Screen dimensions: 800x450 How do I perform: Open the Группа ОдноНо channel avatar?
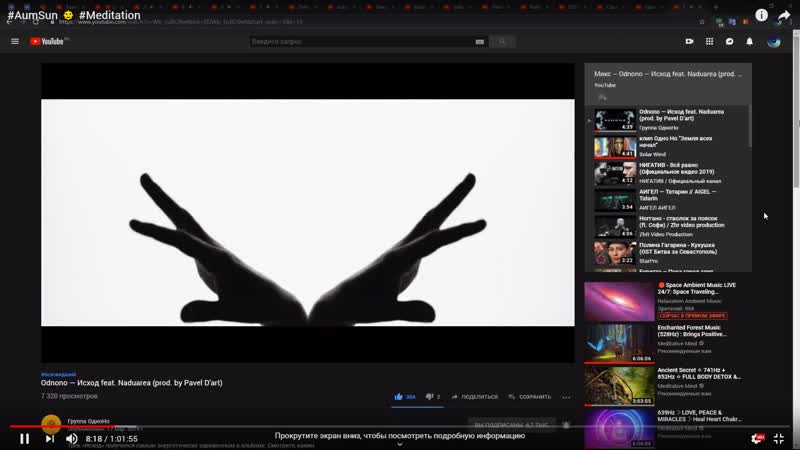click(51, 424)
